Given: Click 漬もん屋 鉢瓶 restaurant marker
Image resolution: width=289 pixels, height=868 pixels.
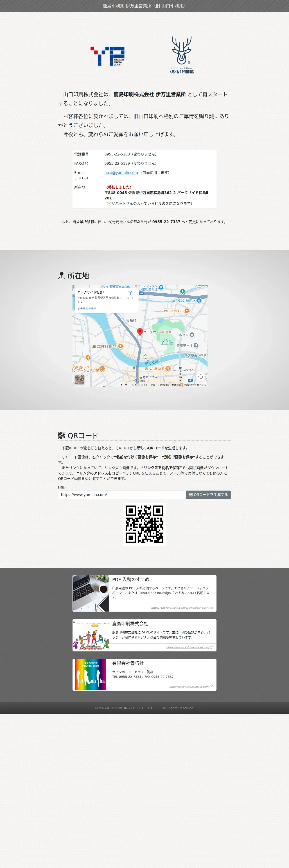Looking at the screenshot, I should point(167,368).
